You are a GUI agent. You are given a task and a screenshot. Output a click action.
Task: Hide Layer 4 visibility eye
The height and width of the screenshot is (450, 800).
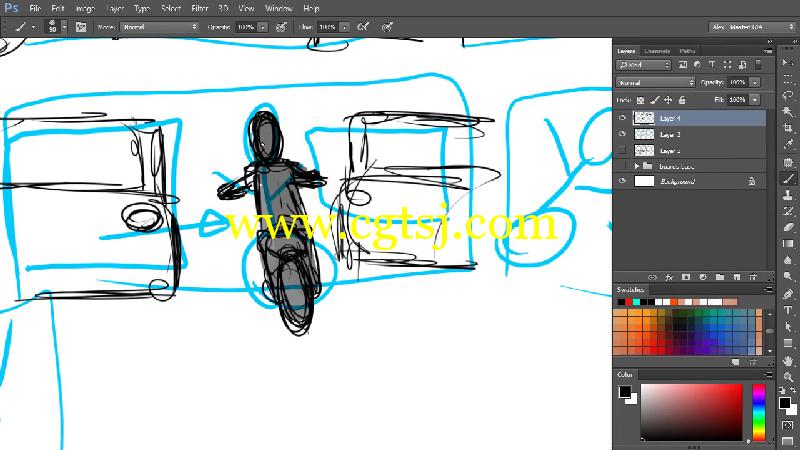(622, 118)
